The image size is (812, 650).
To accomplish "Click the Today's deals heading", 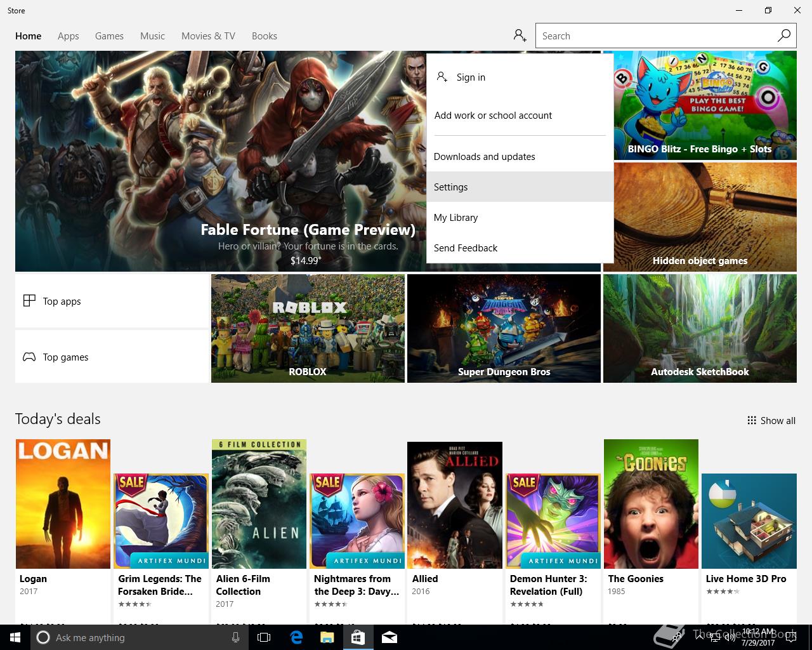I will 58,419.
